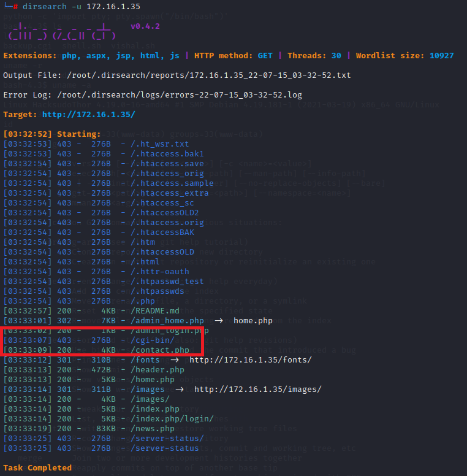Screen dimensions: 467x476
Task: Click the /home.php 5KB result path
Action: 152,380
